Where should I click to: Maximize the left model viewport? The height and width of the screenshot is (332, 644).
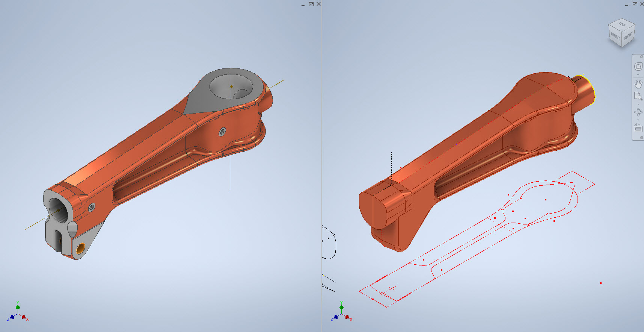click(311, 4)
